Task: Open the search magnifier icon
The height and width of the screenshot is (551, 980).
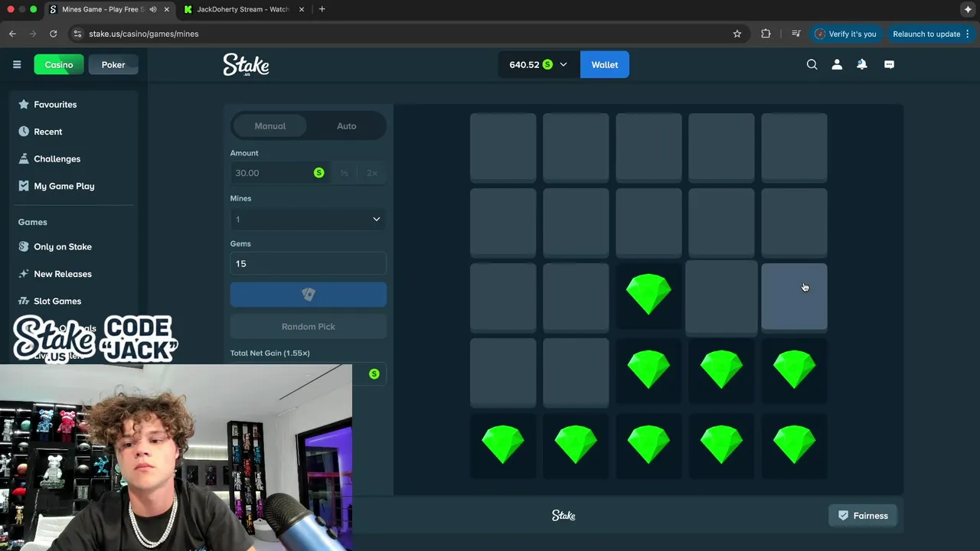Action: 812,64
